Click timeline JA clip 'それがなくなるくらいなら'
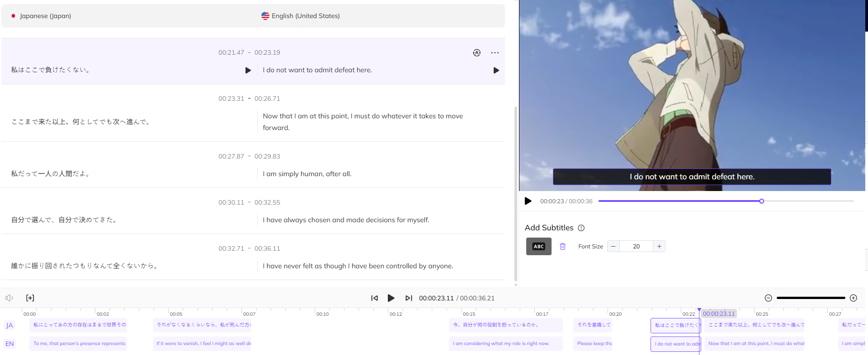 pos(202,325)
